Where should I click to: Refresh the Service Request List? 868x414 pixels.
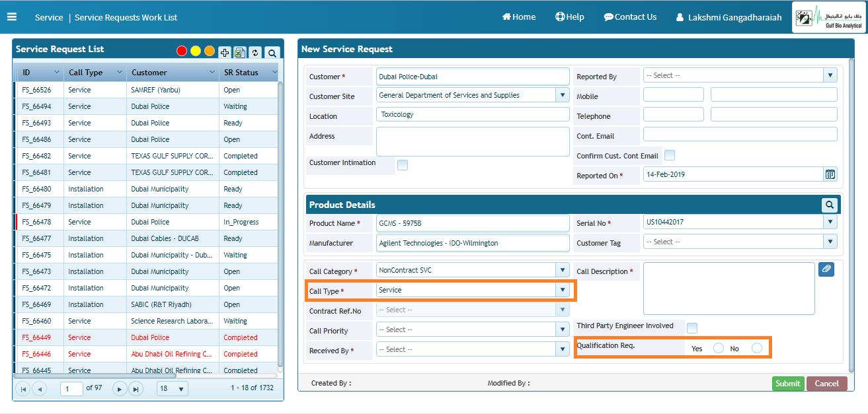coord(255,53)
